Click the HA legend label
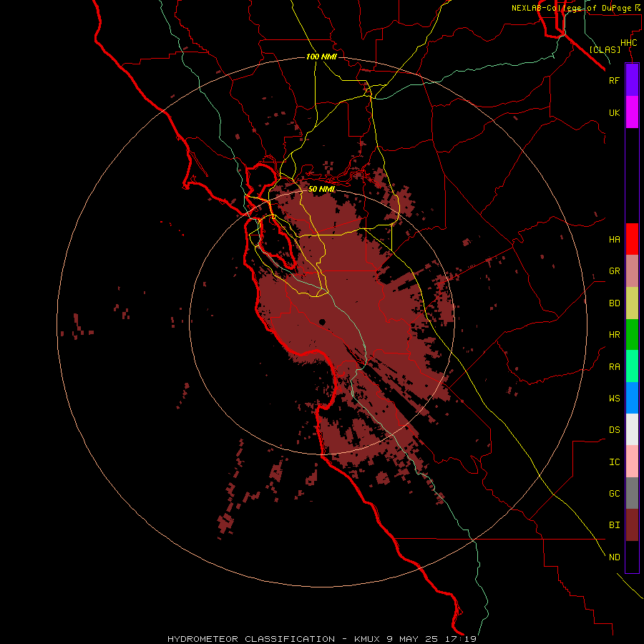 tap(614, 239)
